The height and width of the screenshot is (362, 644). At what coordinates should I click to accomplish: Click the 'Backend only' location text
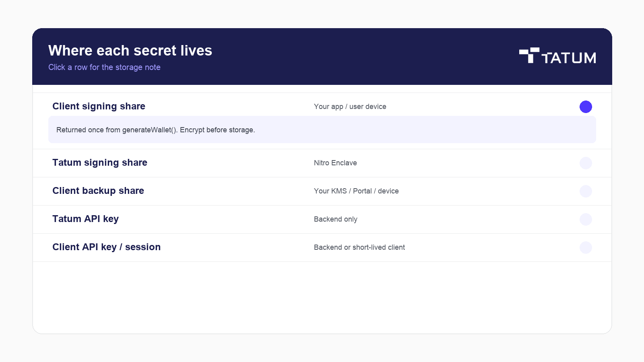335,219
